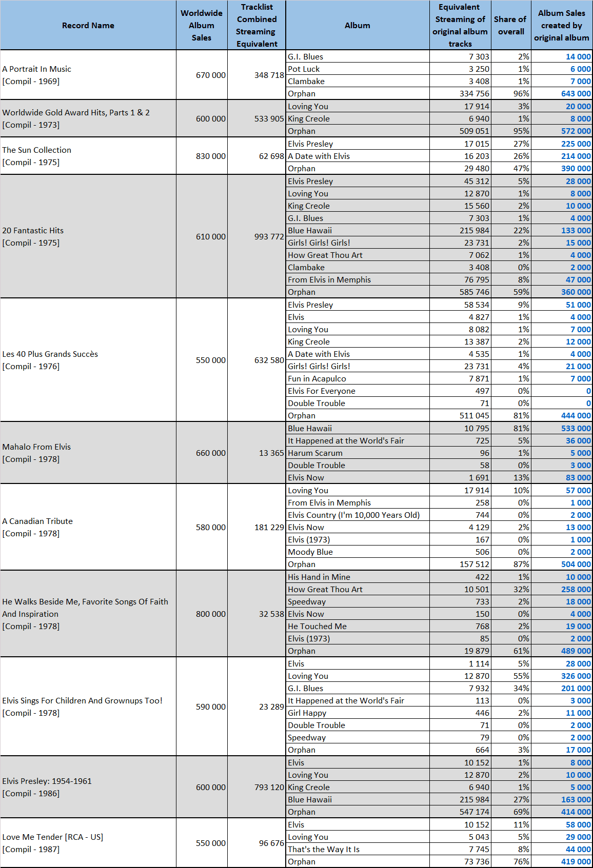Select the 'His Hand in Mine' album cell
The image size is (593, 868).
pyautogui.click(x=358, y=577)
